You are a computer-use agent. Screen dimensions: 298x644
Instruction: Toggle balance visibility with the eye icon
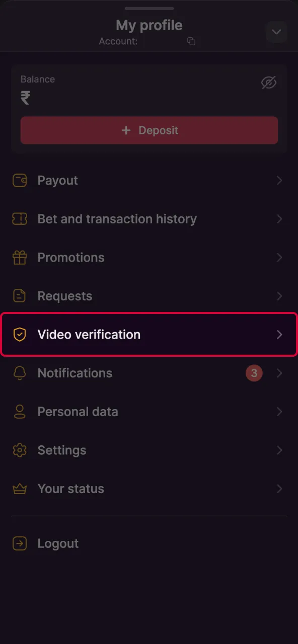point(269,83)
